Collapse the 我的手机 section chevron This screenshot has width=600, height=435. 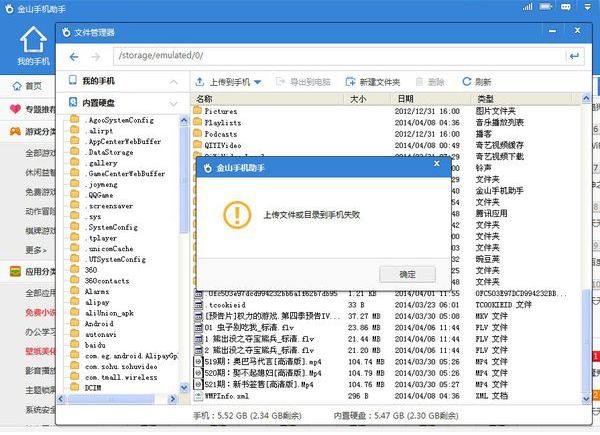(173, 81)
